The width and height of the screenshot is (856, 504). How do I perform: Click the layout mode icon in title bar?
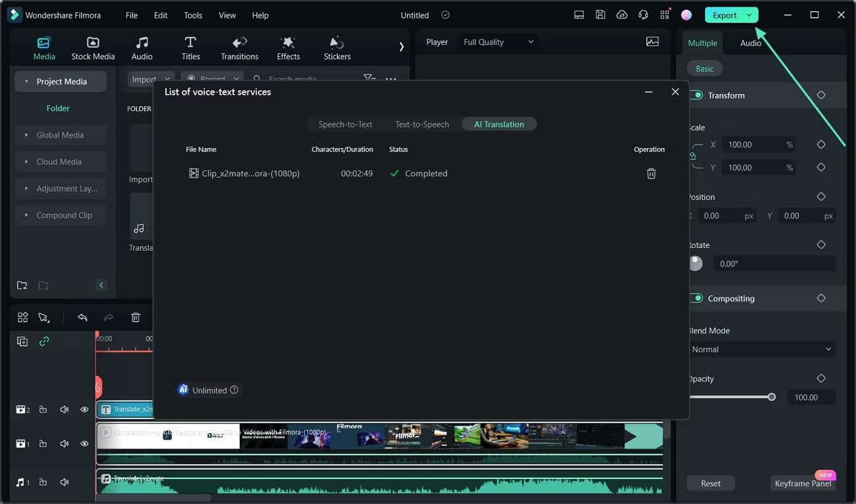click(579, 15)
